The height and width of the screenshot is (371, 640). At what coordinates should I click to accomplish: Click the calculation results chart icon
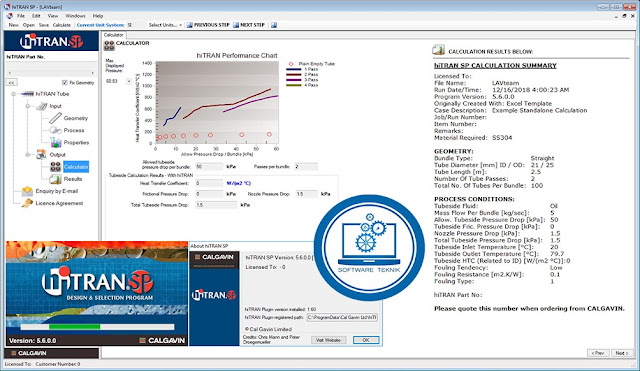tap(438, 50)
